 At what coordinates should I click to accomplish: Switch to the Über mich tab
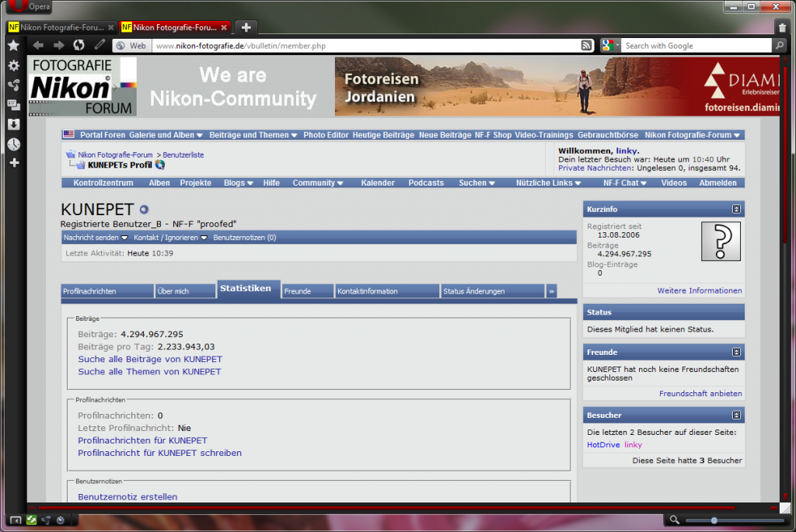pyautogui.click(x=185, y=291)
